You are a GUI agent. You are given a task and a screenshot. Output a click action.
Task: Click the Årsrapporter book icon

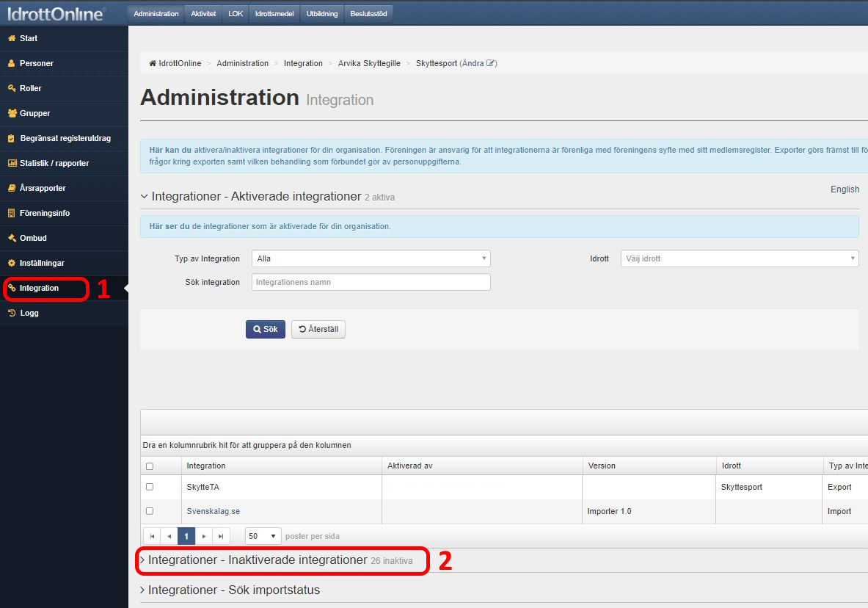pyautogui.click(x=12, y=188)
